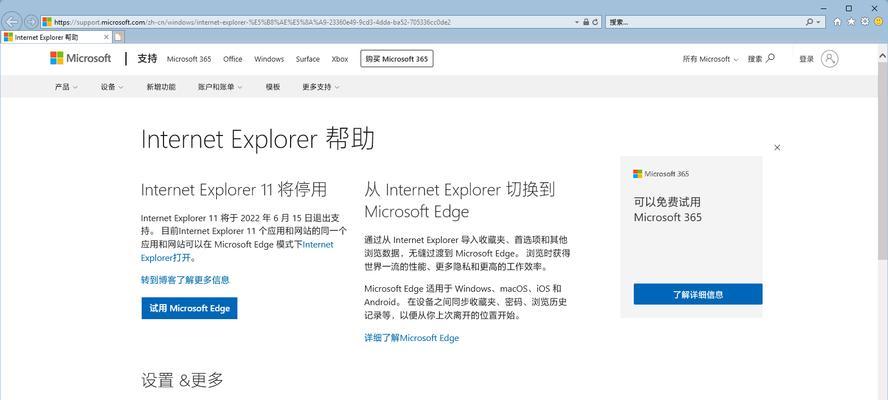This screenshot has height=400, width=888.
Task: Expand the 设备 dropdown menu
Action: pyautogui.click(x=112, y=87)
